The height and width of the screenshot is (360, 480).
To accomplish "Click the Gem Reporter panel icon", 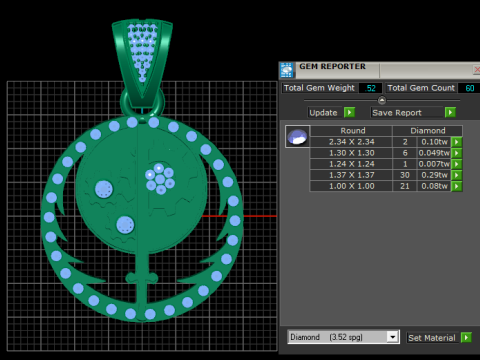I will tap(286, 70).
